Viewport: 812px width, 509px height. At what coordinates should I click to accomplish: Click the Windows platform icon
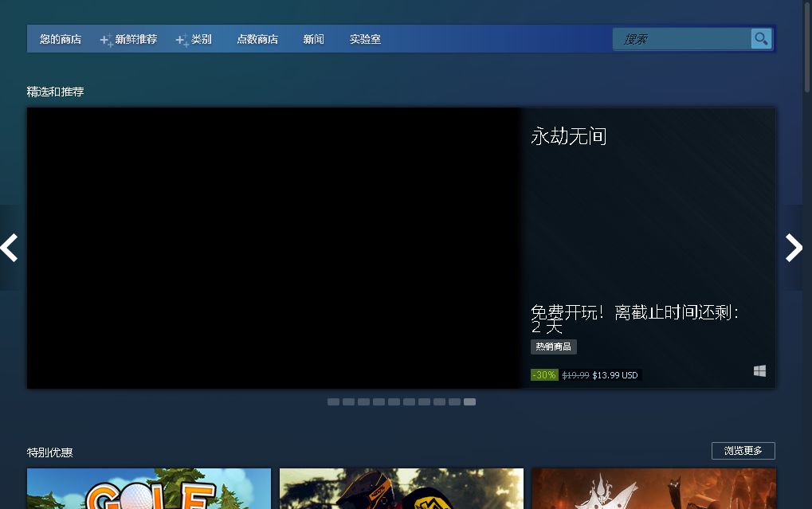pos(759,370)
